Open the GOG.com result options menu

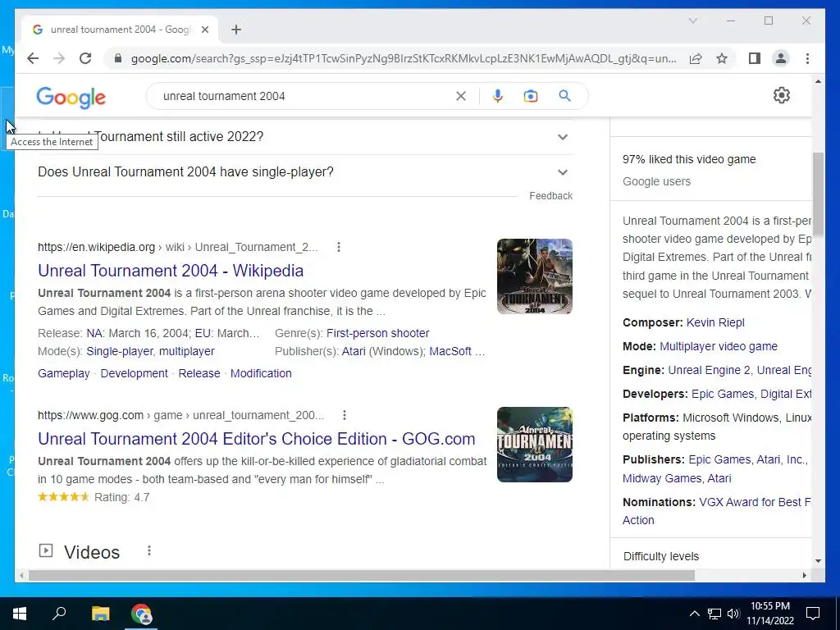click(345, 415)
